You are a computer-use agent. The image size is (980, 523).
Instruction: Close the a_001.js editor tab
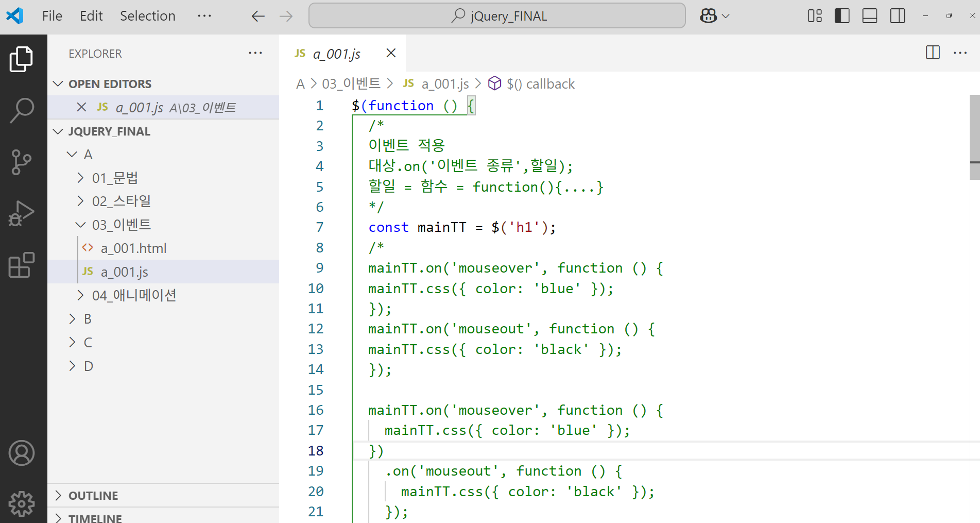coord(391,53)
